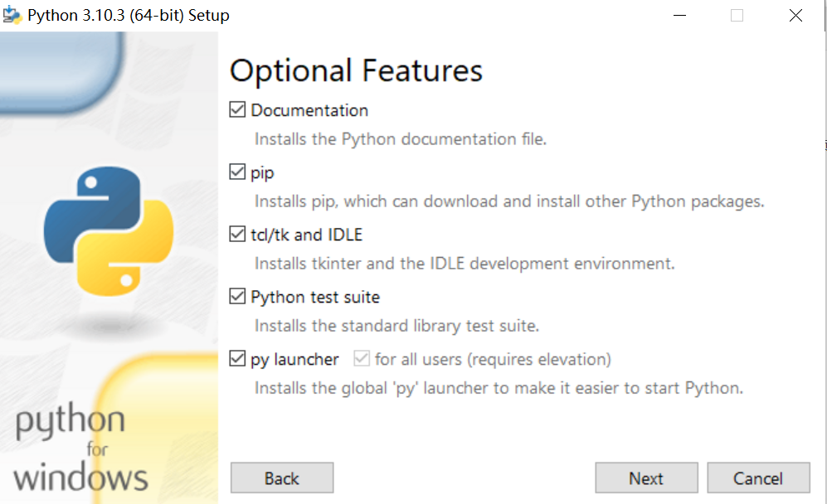Cancel the Python setup

click(x=758, y=477)
